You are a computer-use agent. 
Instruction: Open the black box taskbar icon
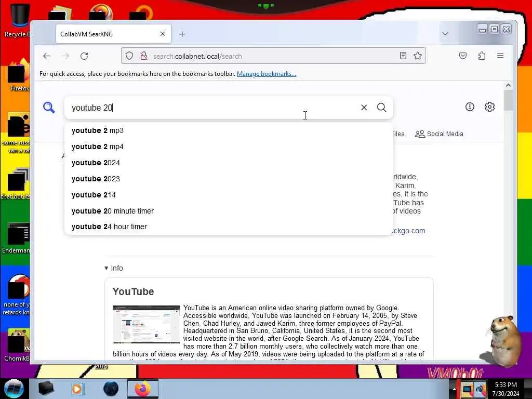tap(46, 389)
